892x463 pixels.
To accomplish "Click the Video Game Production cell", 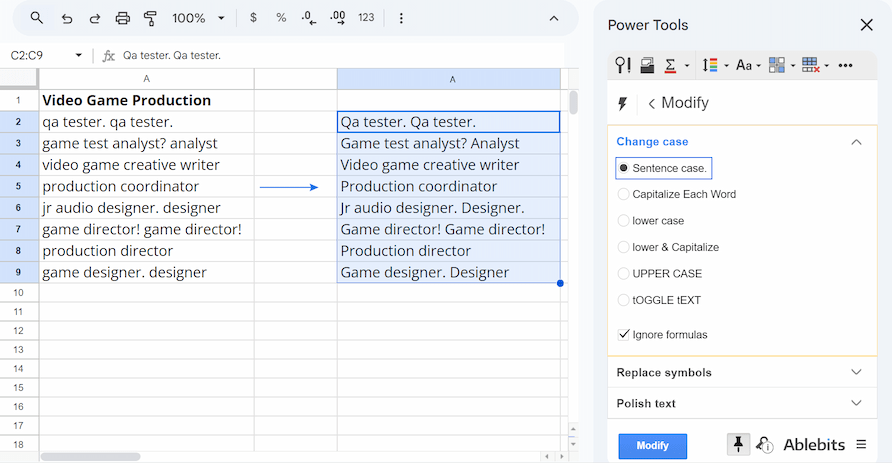I will 146,101.
